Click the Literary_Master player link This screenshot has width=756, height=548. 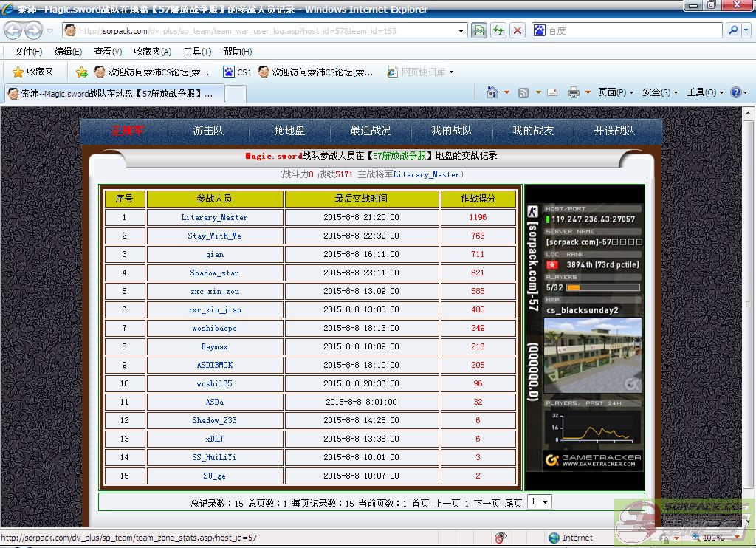[x=214, y=218]
